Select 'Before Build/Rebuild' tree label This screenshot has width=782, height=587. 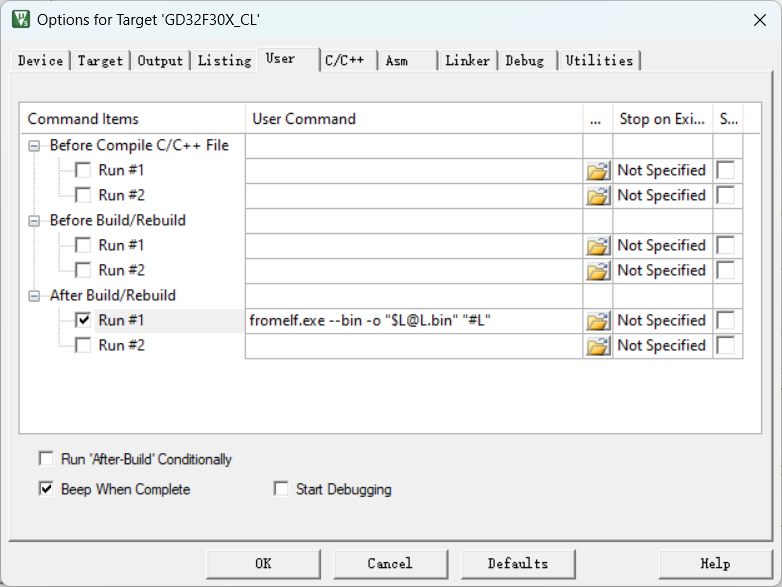pos(118,220)
